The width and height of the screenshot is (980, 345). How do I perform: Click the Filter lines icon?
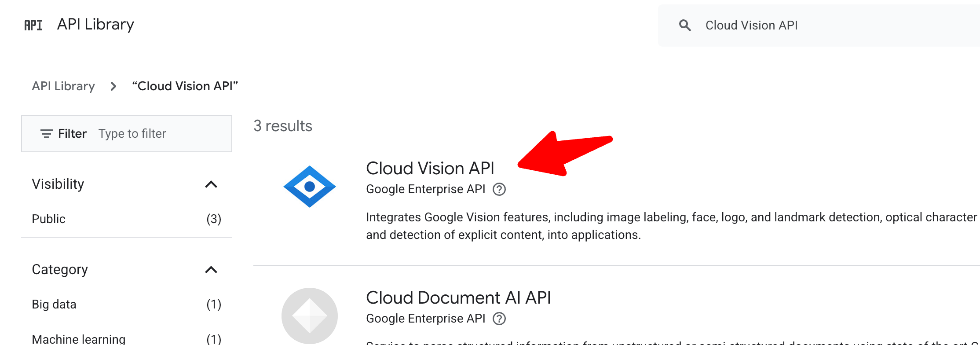coord(46,134)
